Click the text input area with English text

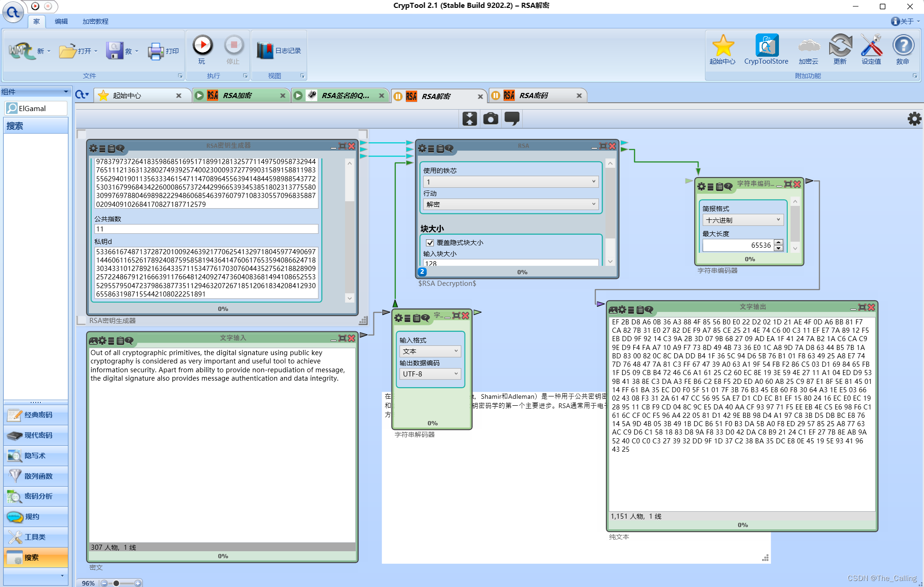[222, 445]
